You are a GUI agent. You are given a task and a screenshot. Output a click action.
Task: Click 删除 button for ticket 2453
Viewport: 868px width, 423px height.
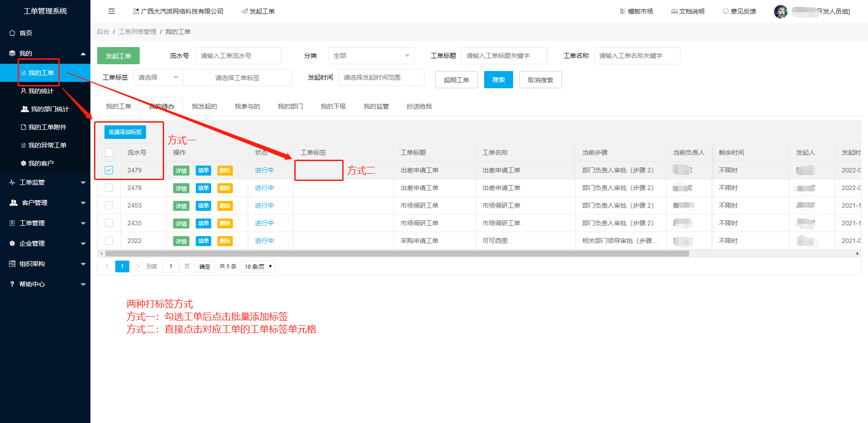coord(225,206)
